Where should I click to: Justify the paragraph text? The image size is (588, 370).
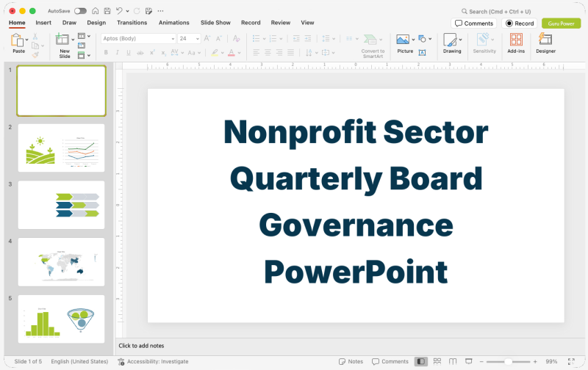290,53
